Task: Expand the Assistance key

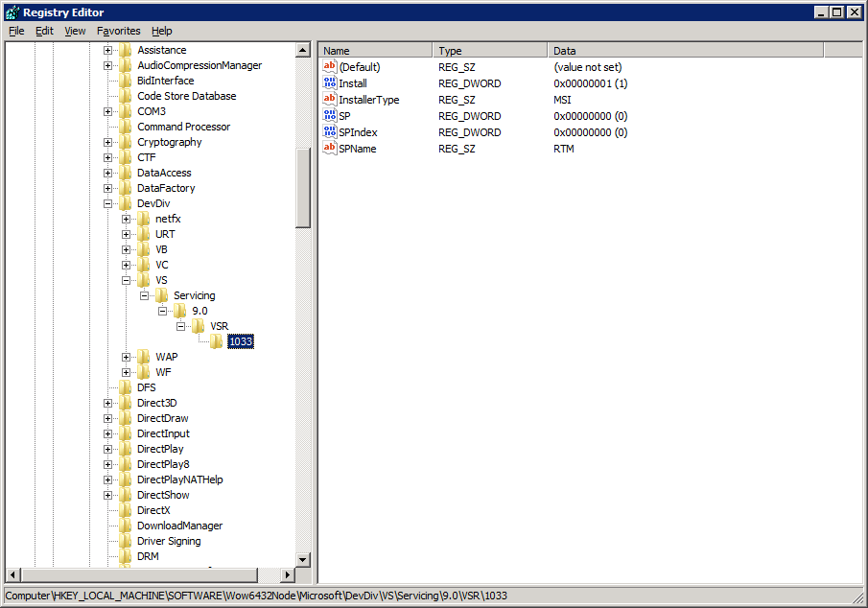Action: [x=108, y=51]
